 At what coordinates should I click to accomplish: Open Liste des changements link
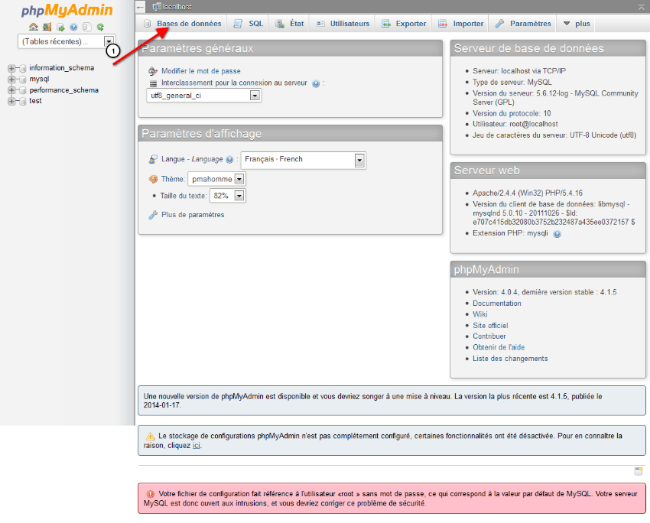click(510, 358)
